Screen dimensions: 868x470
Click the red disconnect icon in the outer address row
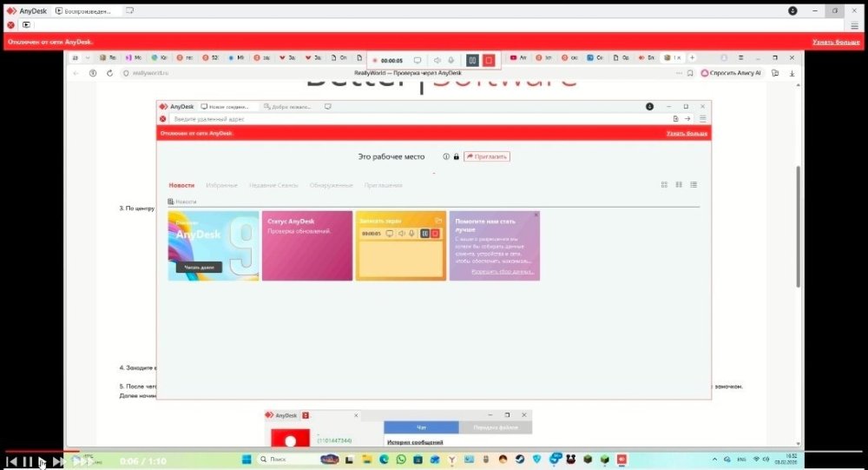[x=10, y=25]
